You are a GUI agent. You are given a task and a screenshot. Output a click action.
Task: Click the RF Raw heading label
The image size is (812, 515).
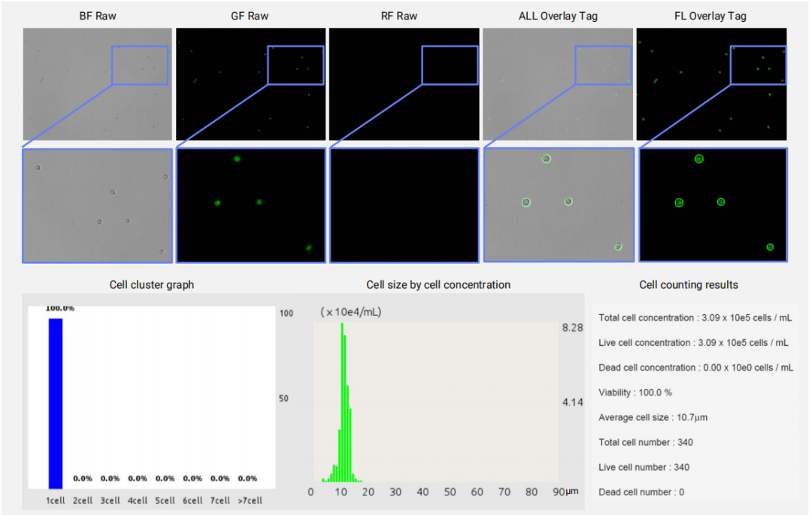398,16
